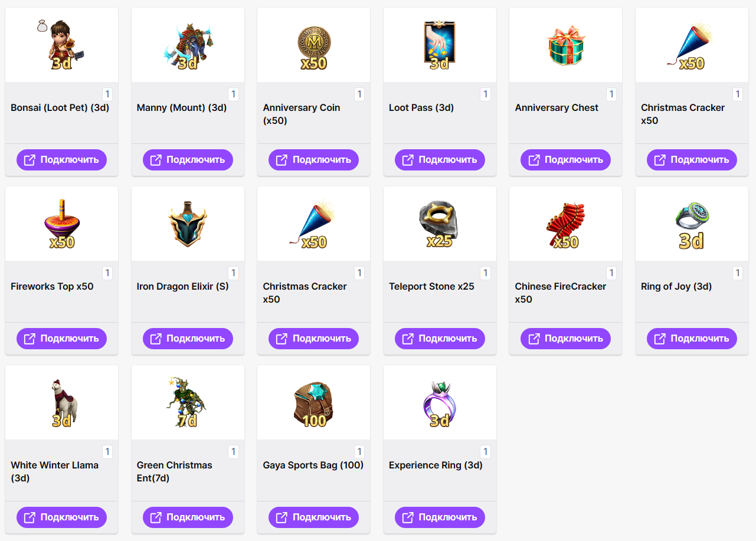Select the Experience Ring purple ring image
This screenshot has height=541, width=756.
coord(440,404)
